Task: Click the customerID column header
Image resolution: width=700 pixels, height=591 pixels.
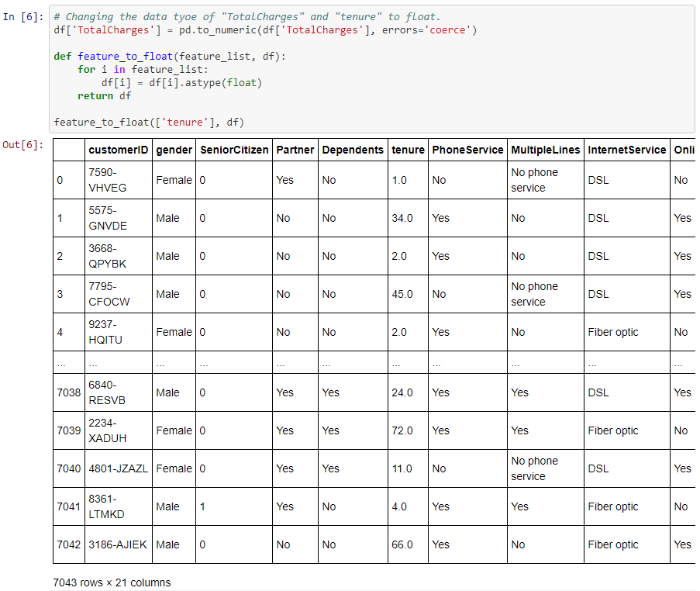Action: (119, 150)
